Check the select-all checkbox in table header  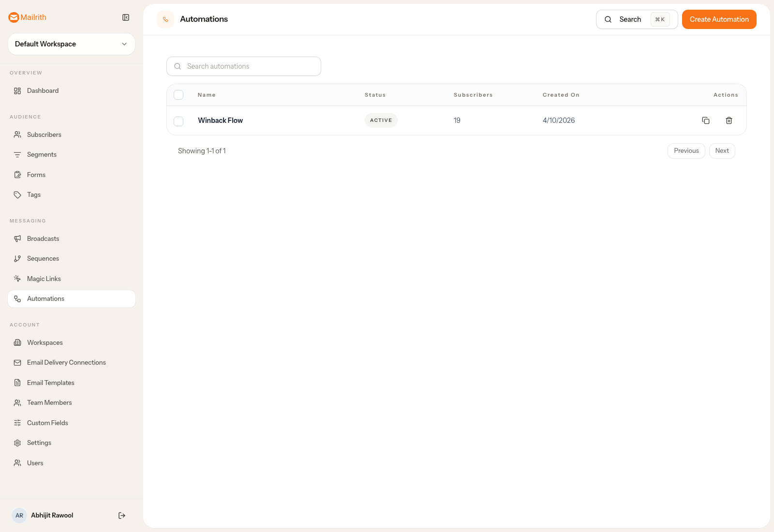(179, 95)
